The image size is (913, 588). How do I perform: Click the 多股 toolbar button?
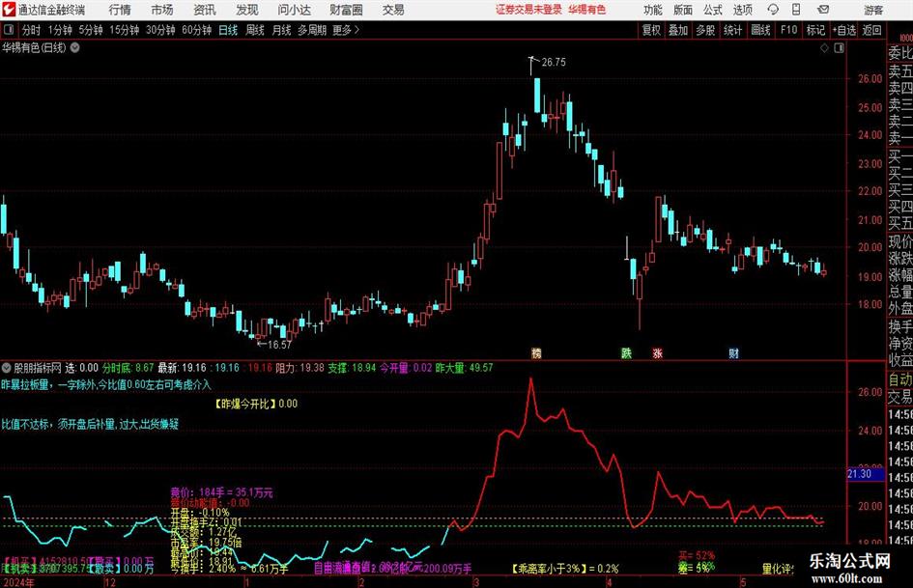(705, 30)
